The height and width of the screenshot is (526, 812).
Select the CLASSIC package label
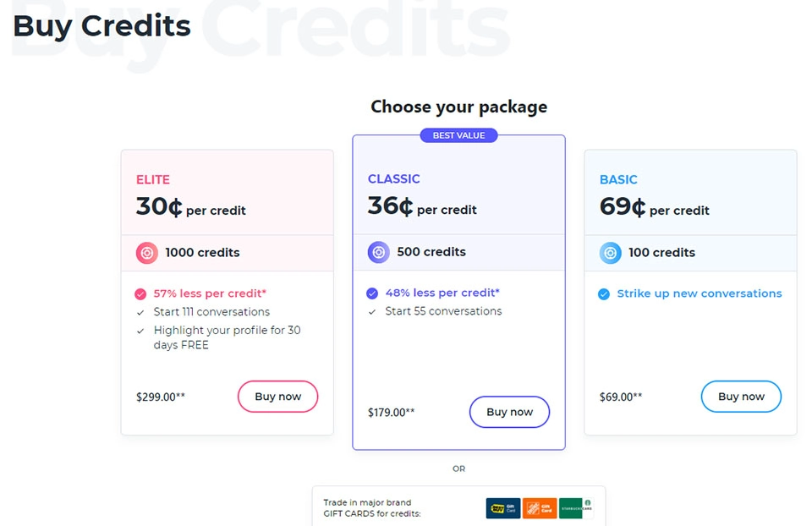click(393, 179)
